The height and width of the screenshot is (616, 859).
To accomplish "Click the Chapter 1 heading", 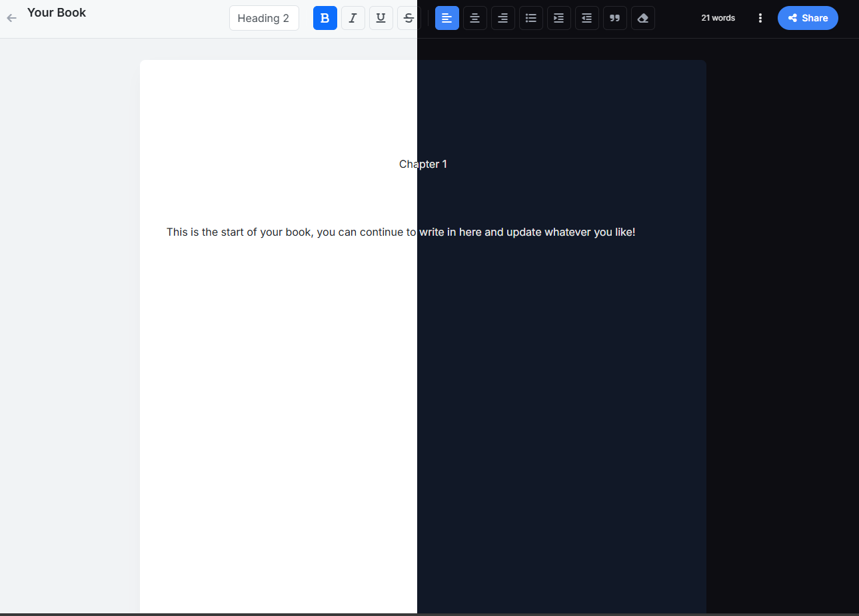I will 423,164.
